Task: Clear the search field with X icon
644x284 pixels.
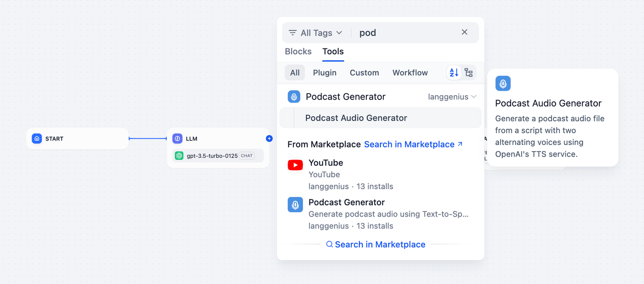Action: pos(464,32)
